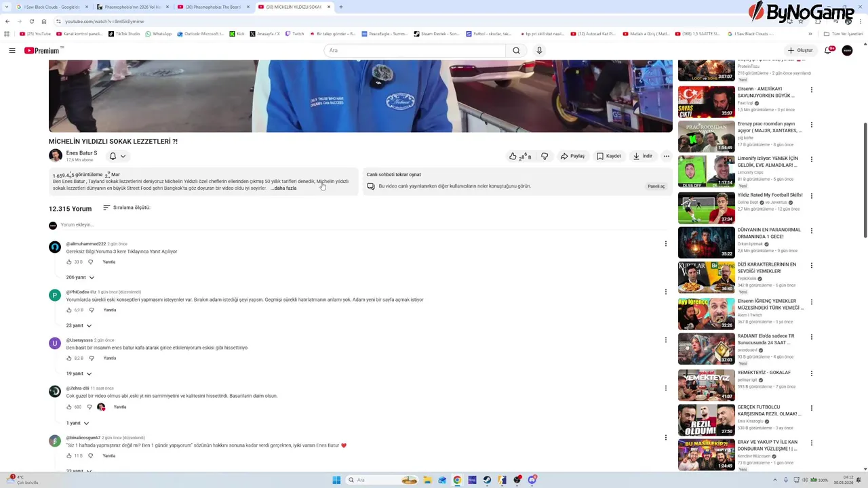Like the @alimuhammed222 comment

point(69,262)
